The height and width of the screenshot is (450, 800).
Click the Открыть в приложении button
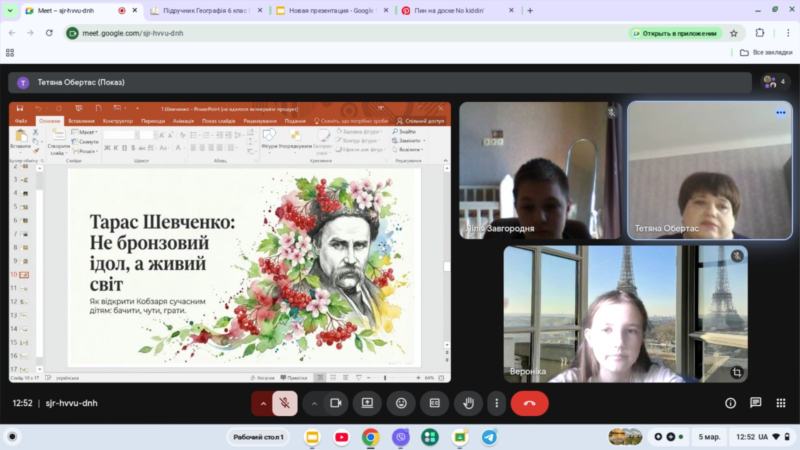click(x=675, y=33)
